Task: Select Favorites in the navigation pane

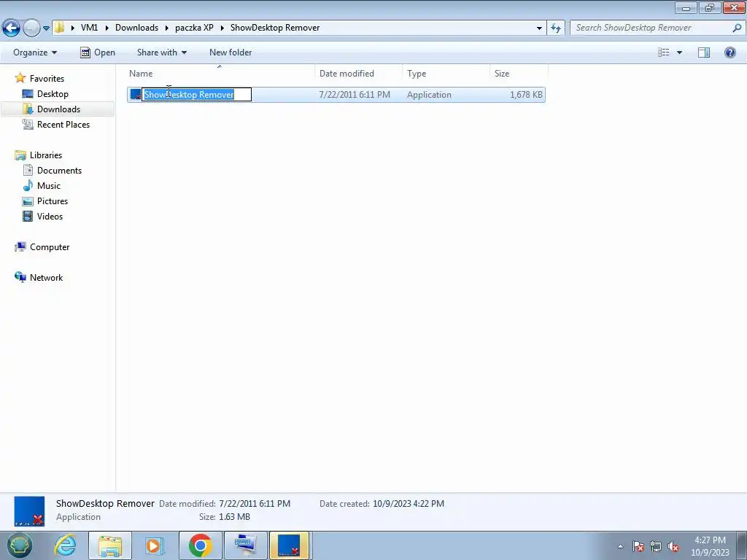Action: point(47,79)
